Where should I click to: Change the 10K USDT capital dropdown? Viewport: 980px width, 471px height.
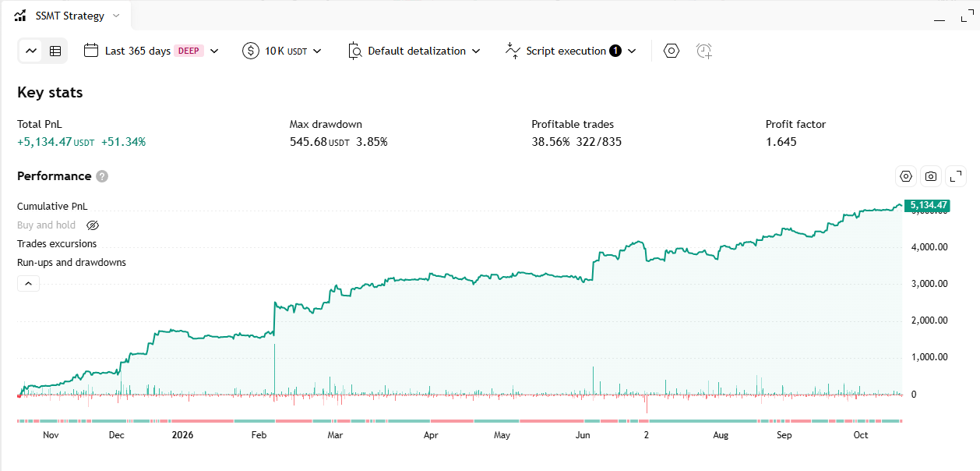[282, 51]
